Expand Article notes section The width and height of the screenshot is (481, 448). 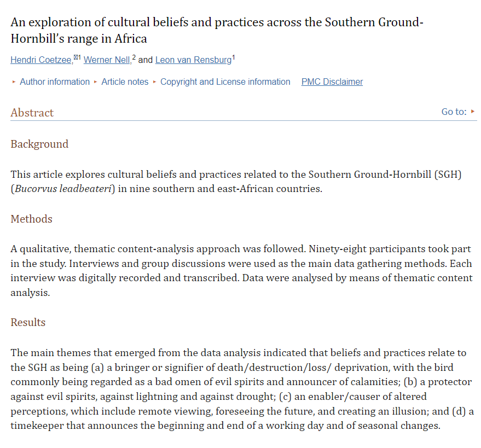pos(125,82)
